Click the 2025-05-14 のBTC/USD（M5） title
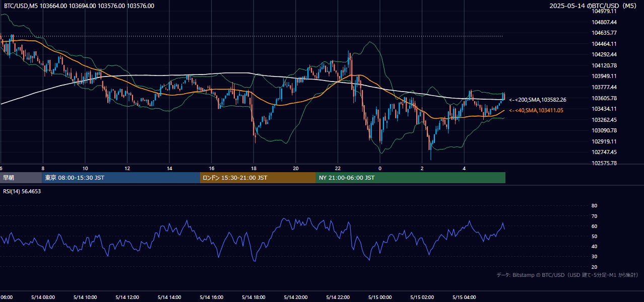Image resolution: width=644 pixels, height=302 pixels. click(x=594, y=6)
